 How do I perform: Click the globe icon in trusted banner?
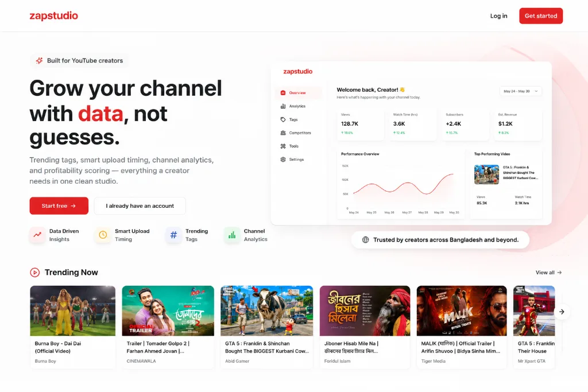(365, 240)
